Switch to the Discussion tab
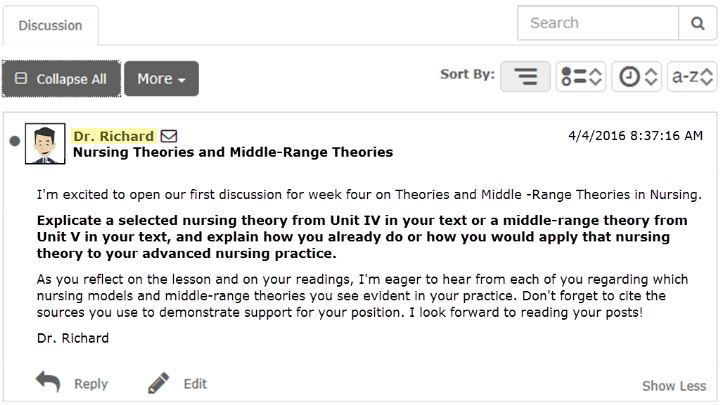This screenshot has height=405, width=720. coord(51,25)
